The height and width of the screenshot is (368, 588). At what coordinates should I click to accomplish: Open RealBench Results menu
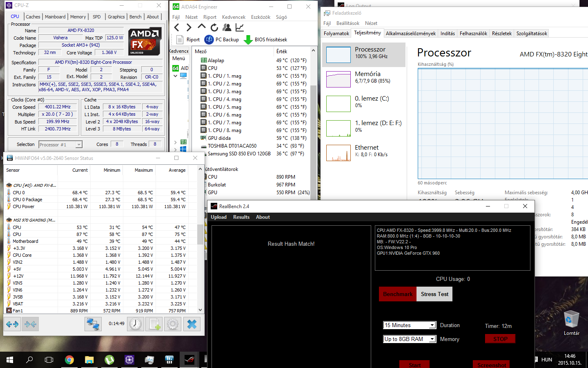coord(241,217)
